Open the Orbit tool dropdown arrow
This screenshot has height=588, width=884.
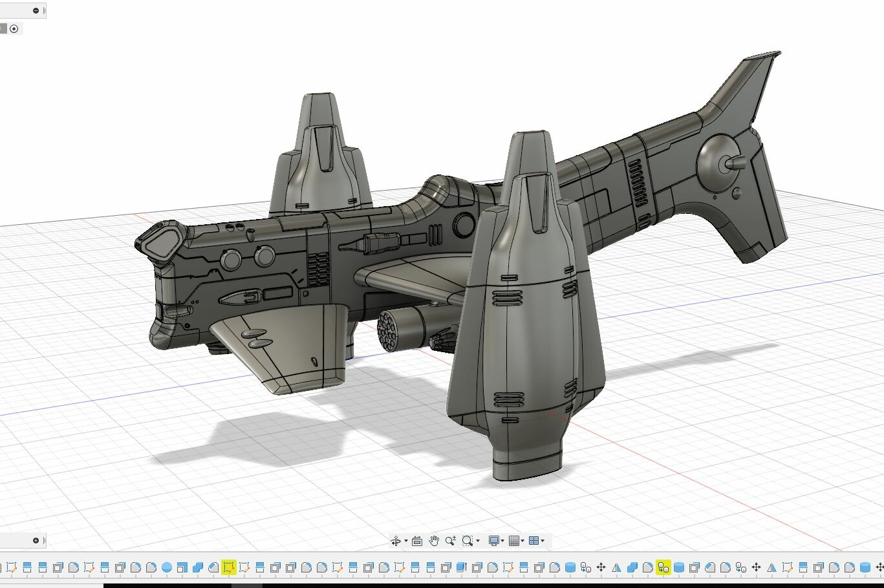point(406,541)
